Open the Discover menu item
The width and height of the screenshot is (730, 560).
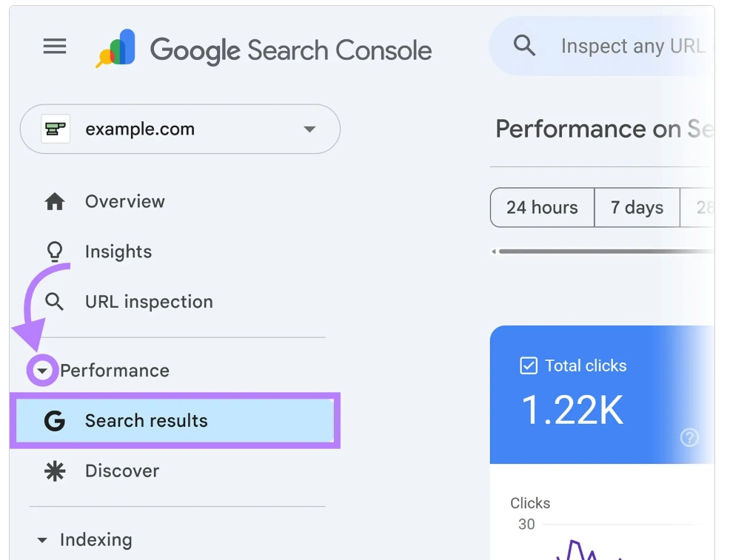tap(121, 470)
